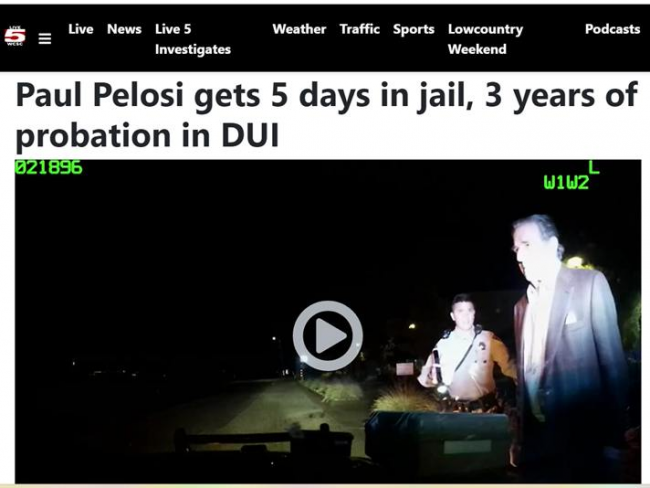The width and height of the screenshot is (650, 488).
Task: Go to the Live section
Action: (81, 29)
